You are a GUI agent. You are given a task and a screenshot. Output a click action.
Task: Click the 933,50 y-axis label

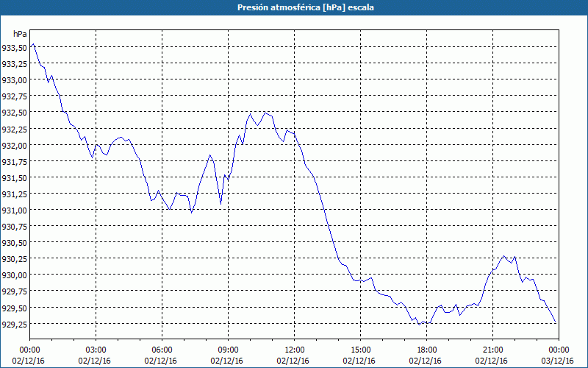click(15, 48)
